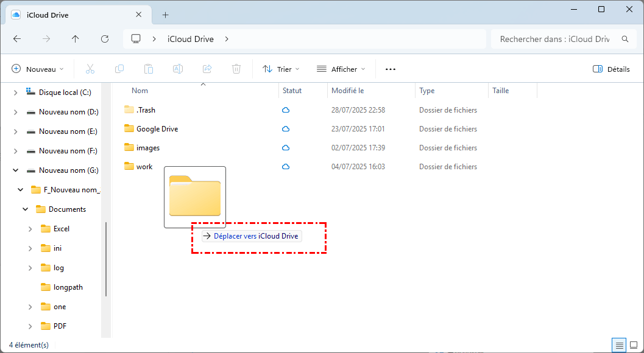
Task: Expand the Excel folder node
Action: pos(30,229)
